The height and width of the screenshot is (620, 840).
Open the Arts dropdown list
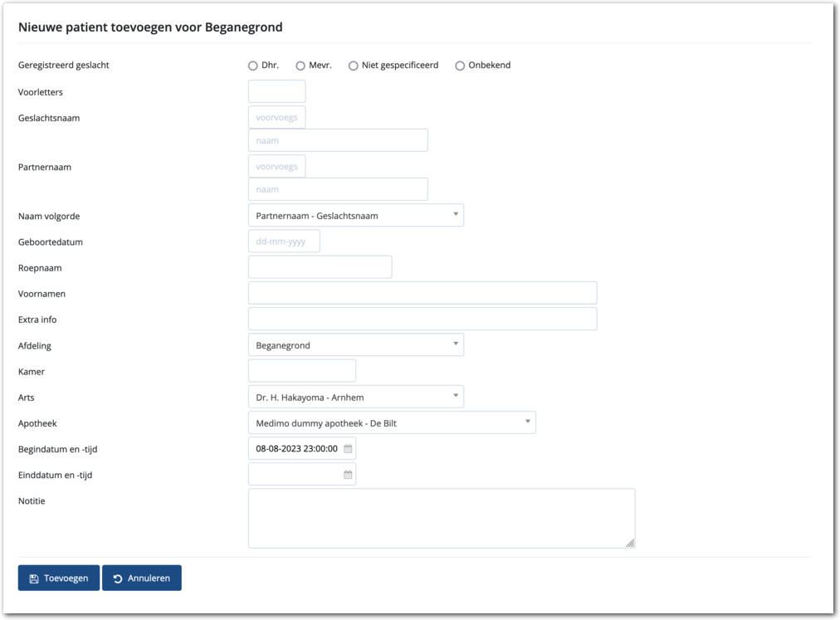point(355,398)
